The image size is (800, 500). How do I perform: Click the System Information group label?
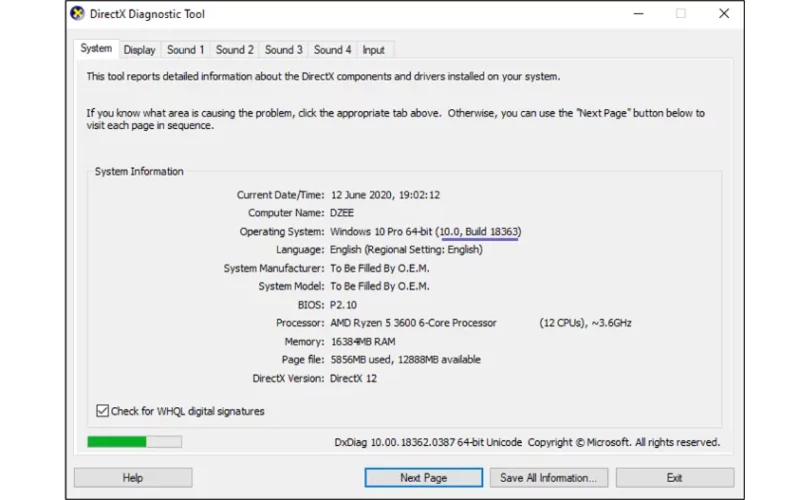coord(139,171)
